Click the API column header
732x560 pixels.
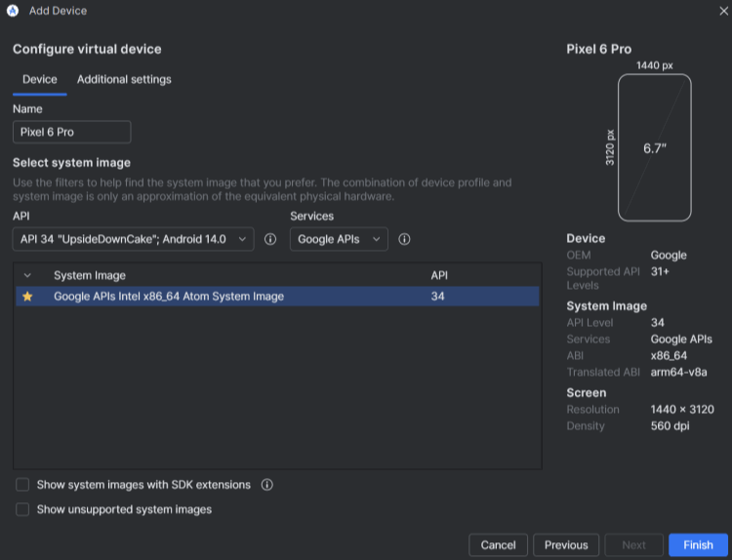click(439, 275)
